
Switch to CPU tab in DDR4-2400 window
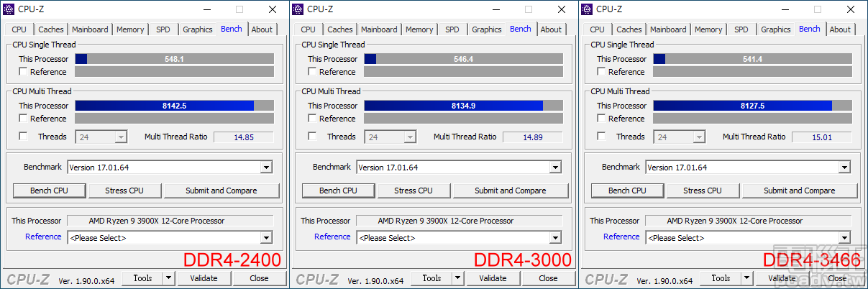[19, 29]
